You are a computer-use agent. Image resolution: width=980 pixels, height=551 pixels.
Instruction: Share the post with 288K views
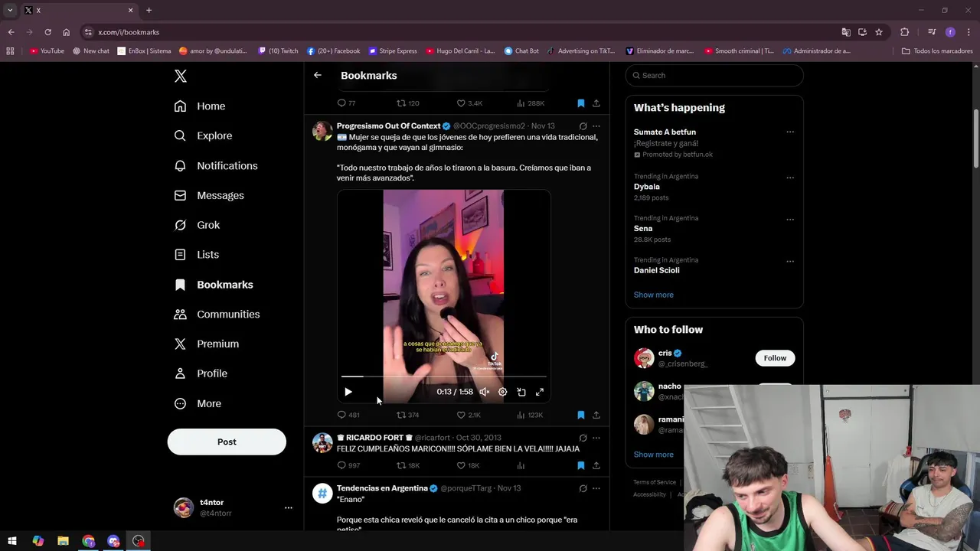click(x=596, y=103)
